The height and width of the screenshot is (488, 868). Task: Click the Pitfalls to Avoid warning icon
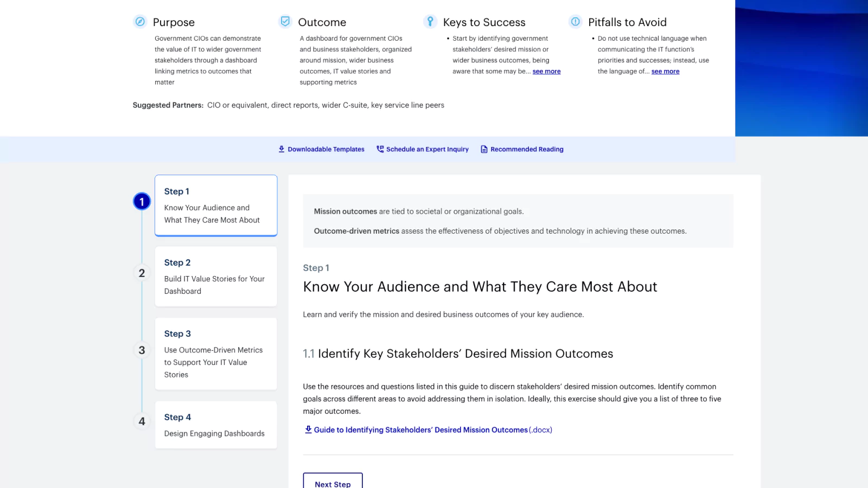pyautogui.click(x=575, y=22)
